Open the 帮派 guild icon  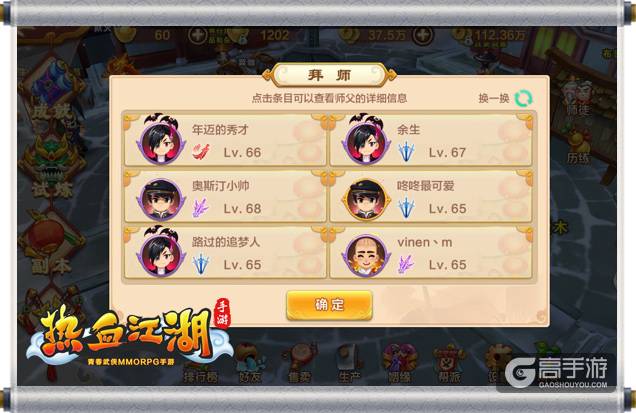pyautogui.click(x=449, y=364)
